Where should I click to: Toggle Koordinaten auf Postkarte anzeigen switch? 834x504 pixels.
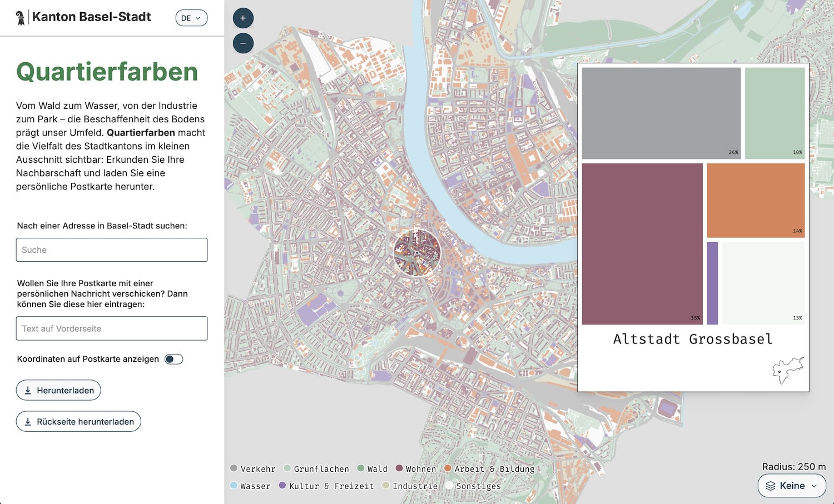click(173, 359)
